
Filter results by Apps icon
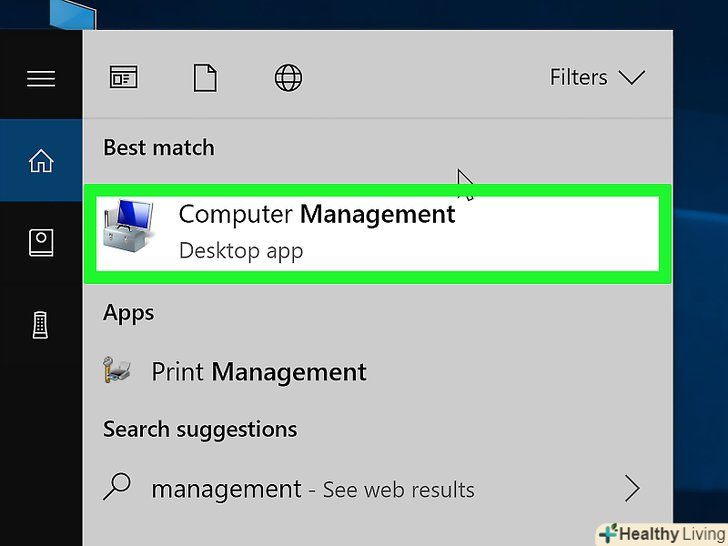pos(123,78)
